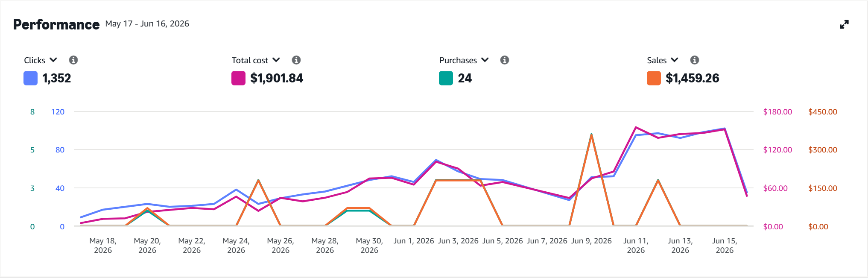Screen dimensions: 868x278
Task: Expand the Performance chart to full screen
Action: click(x=844, y=25)
